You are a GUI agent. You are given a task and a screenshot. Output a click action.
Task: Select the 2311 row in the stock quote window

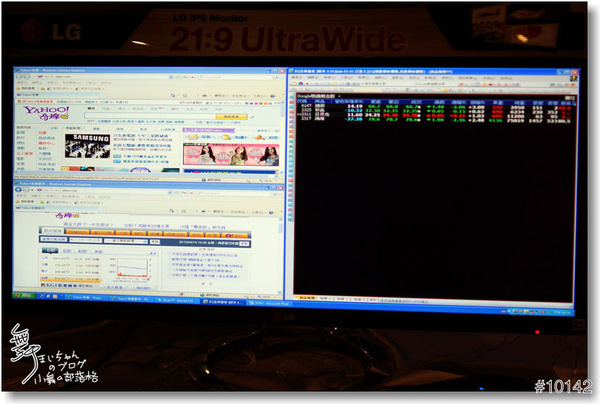(x=434, y=114)
